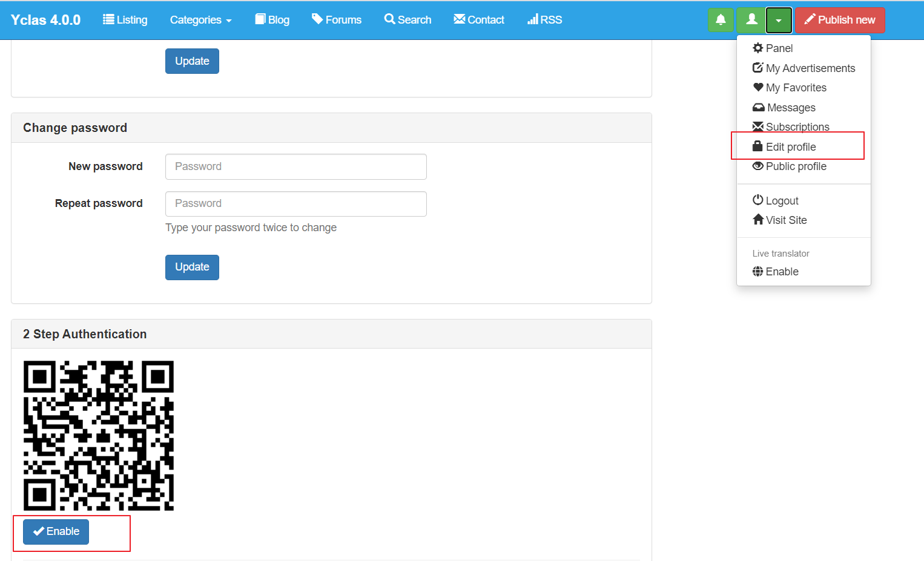Screen dimensions: 924x561
Task: Click the green user profile icon button
Action: click(751, 20)
